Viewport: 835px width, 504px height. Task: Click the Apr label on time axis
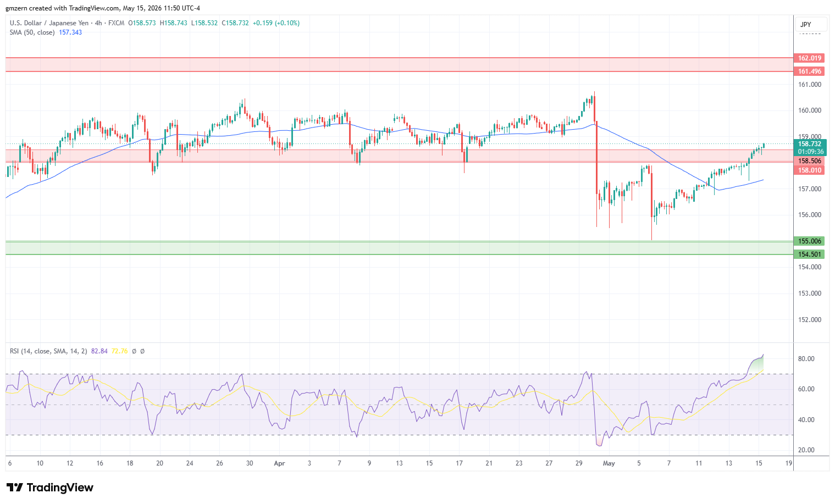(x=279, y=463)
